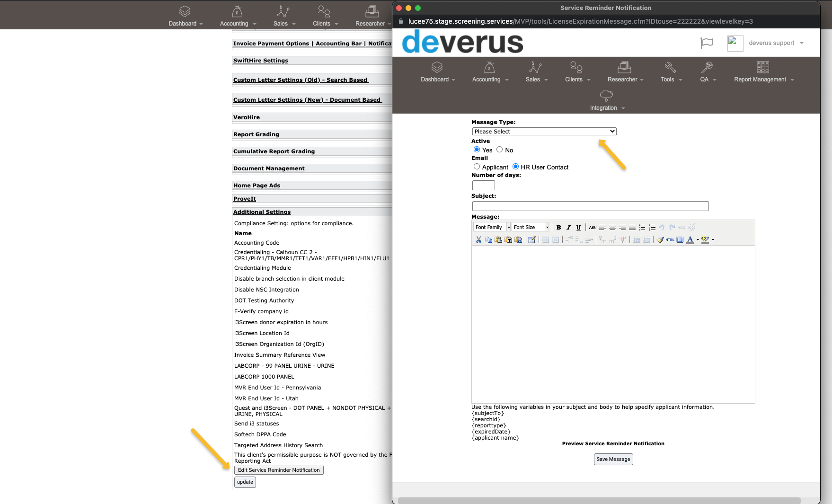Click the Tools wrench icon

coord(670,67)
